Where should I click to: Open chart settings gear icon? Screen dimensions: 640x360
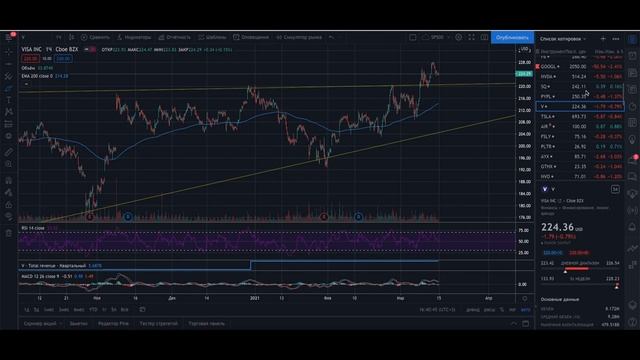pyautogui.click(x=459, y=37)
